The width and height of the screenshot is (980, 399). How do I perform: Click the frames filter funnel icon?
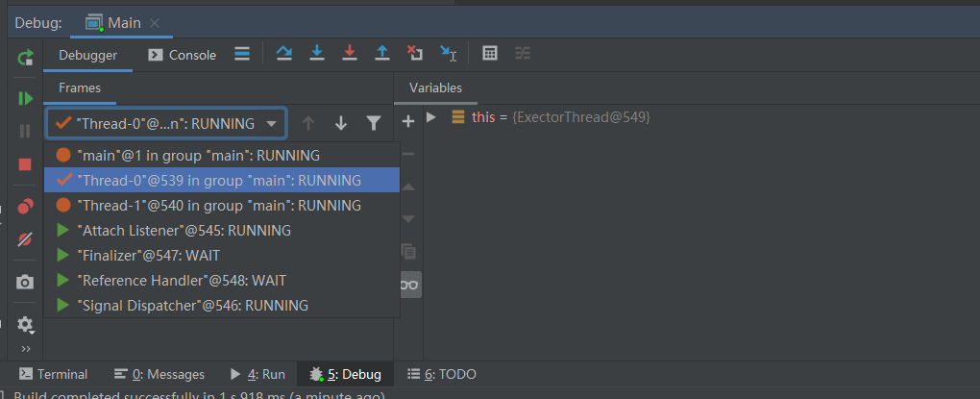(373, 124)
